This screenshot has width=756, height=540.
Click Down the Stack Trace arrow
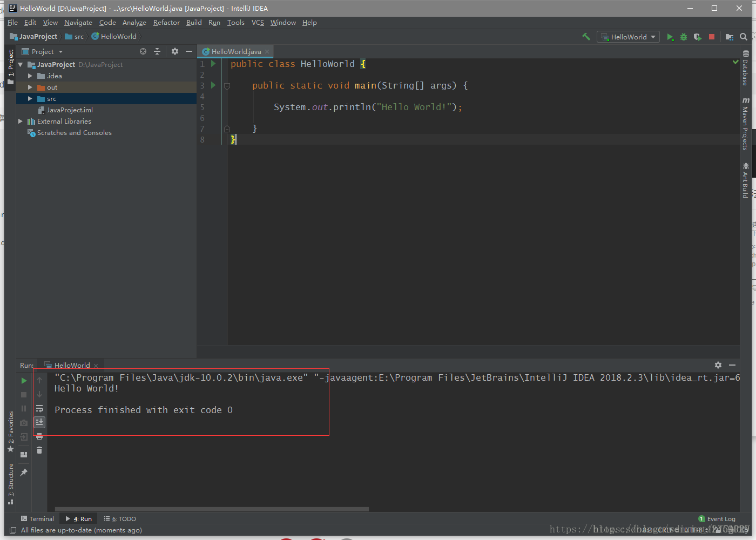(39, 395)
